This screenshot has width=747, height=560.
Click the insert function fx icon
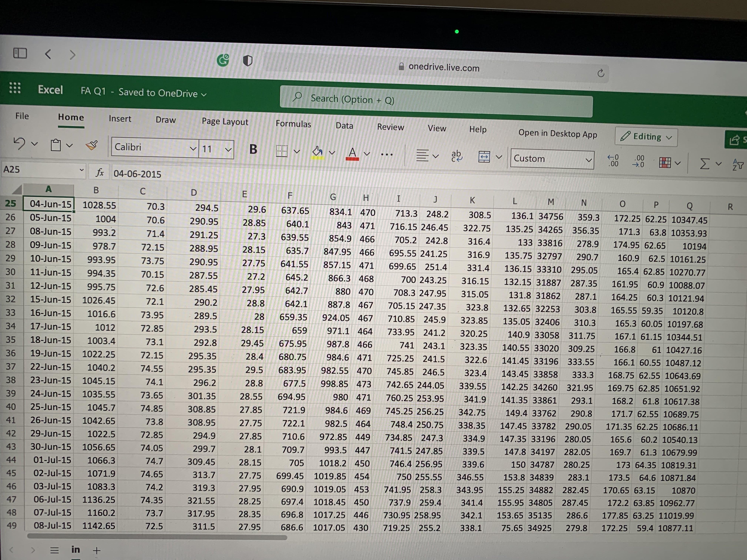(100, 172)
